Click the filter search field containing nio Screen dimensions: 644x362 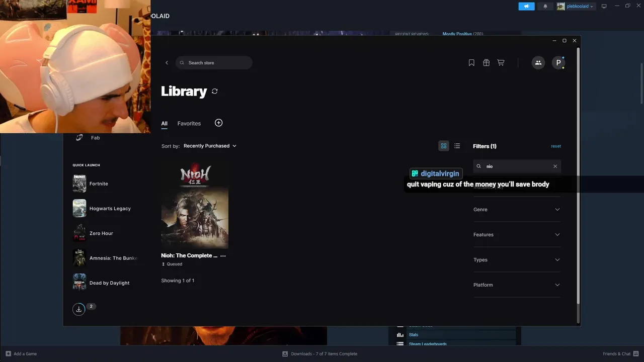(x=517, y=166)
